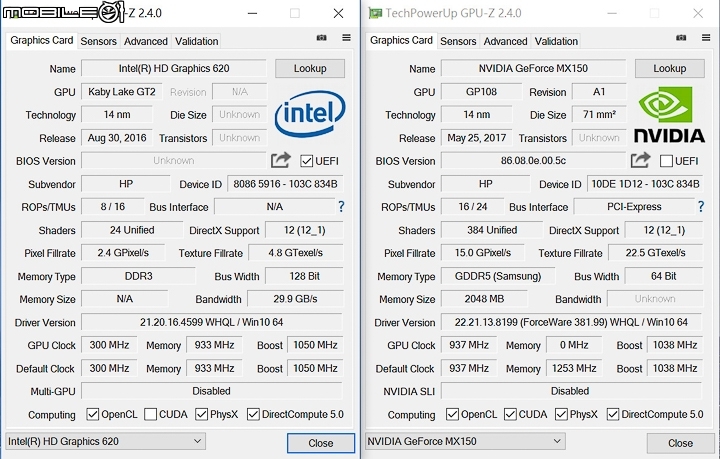Viewport: 720px width, 459px height.
Task: Click Bus Interface question mark in Intel window
Action: pyautogui.click(x=341, y=207)
